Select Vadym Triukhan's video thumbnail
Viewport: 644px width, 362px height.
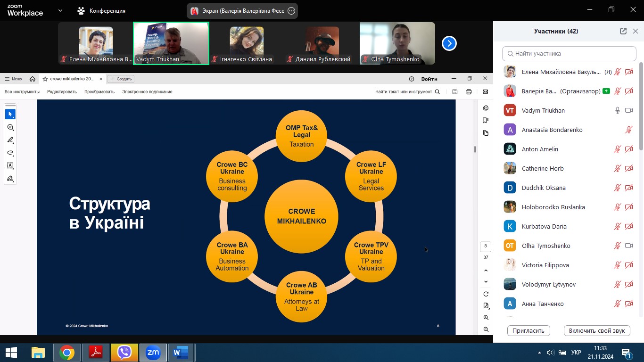(x=171, y=43)
